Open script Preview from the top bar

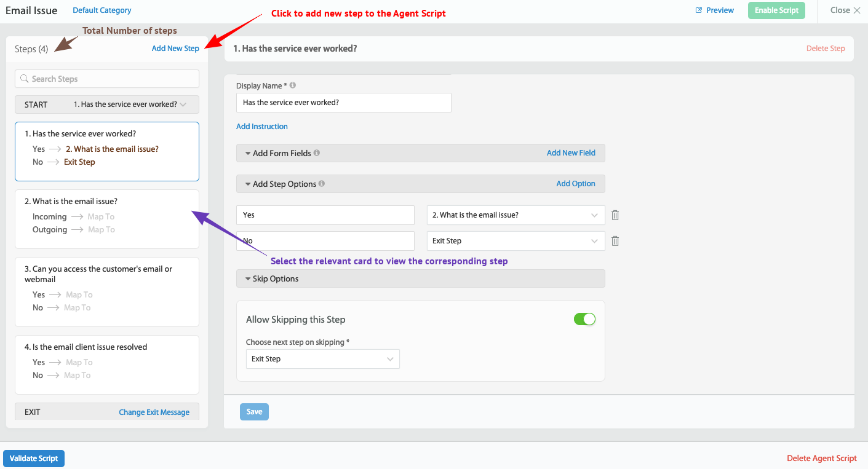[715, 10]
